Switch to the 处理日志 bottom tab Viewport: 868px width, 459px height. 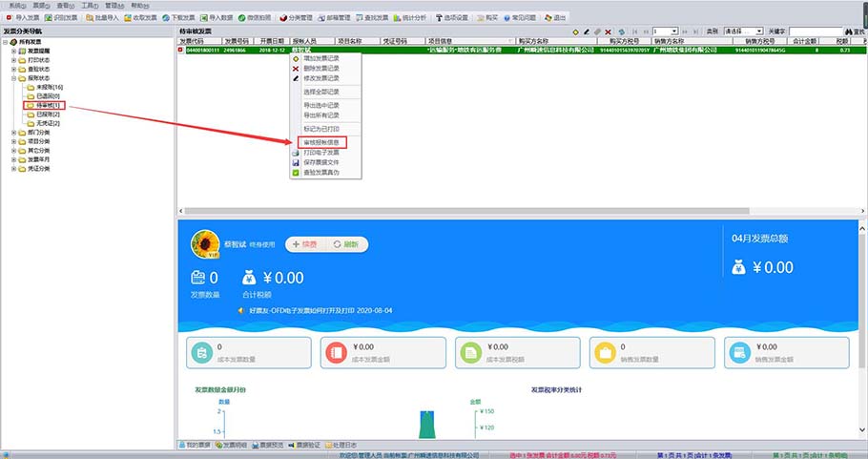341,445
